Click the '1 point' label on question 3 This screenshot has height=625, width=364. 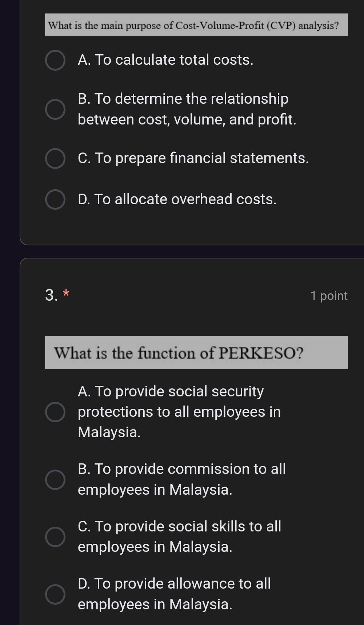pos(329,296)
